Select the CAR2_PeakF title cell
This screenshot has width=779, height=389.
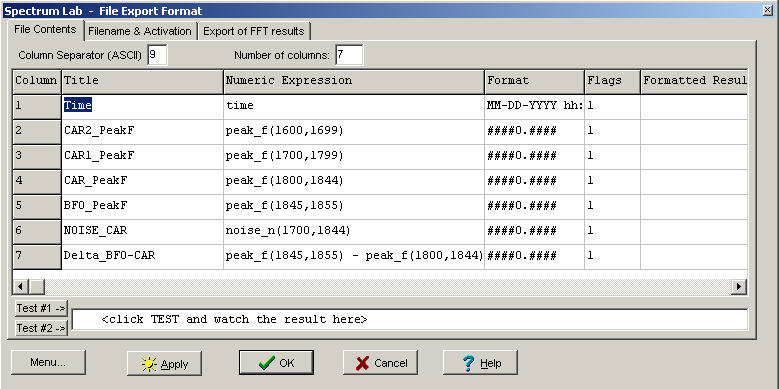tap(143, 132)
